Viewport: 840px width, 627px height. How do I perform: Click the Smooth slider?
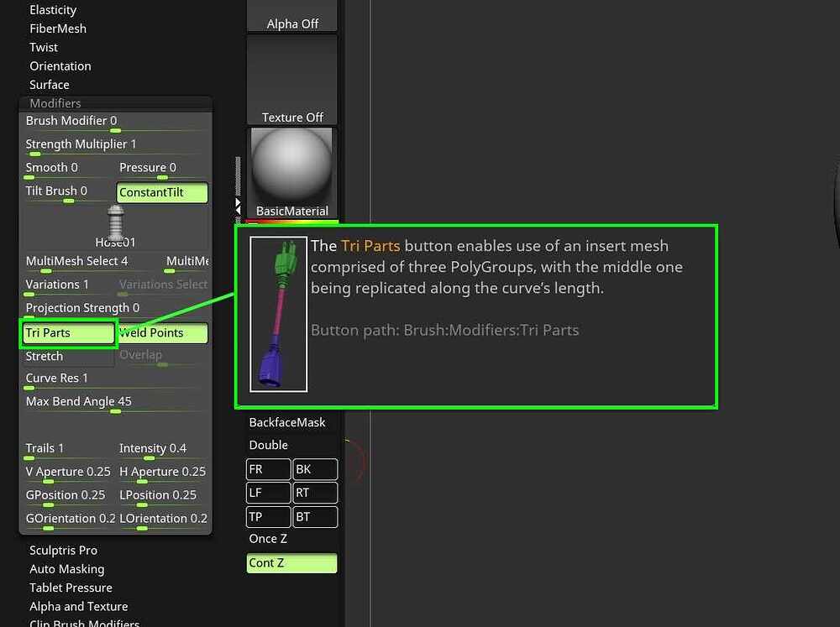coord(69,170)
